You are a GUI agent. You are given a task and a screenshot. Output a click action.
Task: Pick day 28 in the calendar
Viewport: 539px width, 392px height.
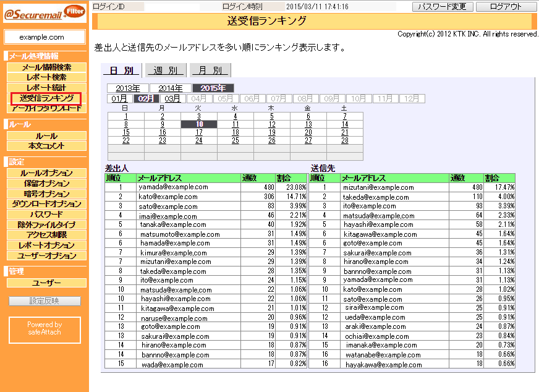345,140
